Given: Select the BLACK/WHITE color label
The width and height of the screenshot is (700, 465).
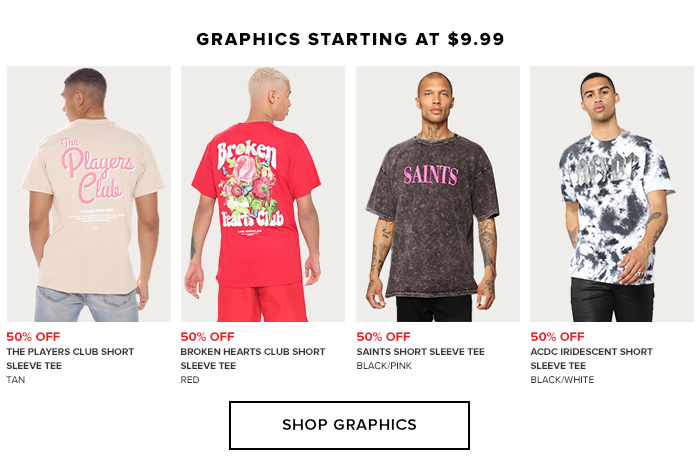Looking at the screenshot, I should click(562, 380).
